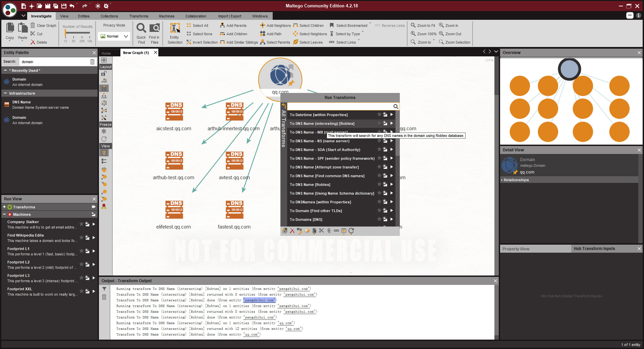Collapse the Infrastructure palette group

point(5,93)
